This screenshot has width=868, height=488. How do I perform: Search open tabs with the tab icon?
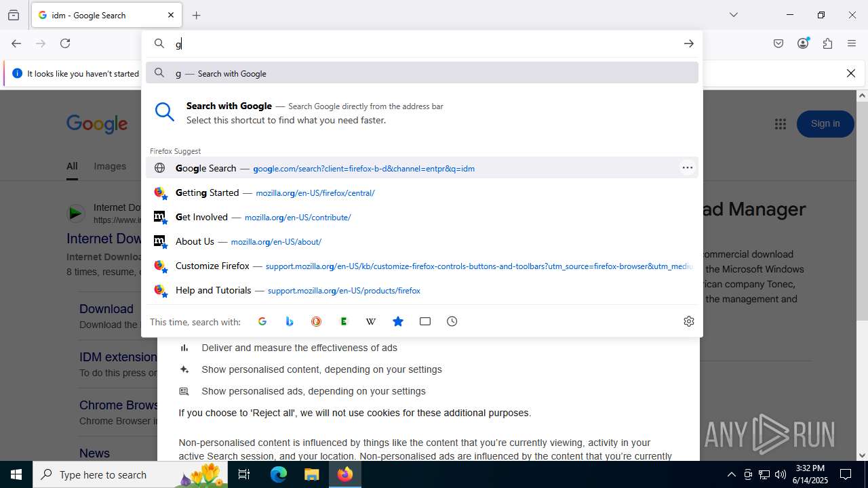(x=425, y=321)
